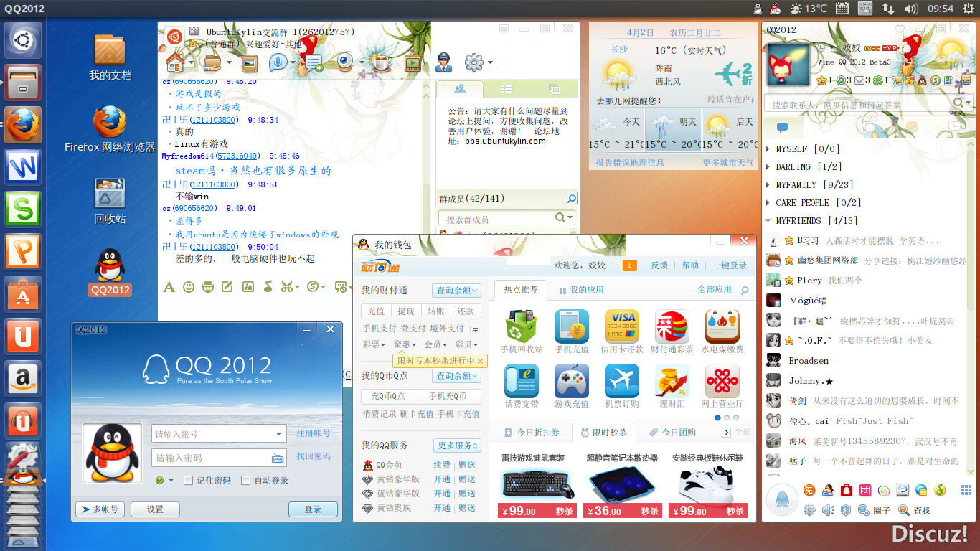Open the 查询余额 dropdown beside 我的财付通
This screenshot has height=551, width=980.
(x=457, y=291)
